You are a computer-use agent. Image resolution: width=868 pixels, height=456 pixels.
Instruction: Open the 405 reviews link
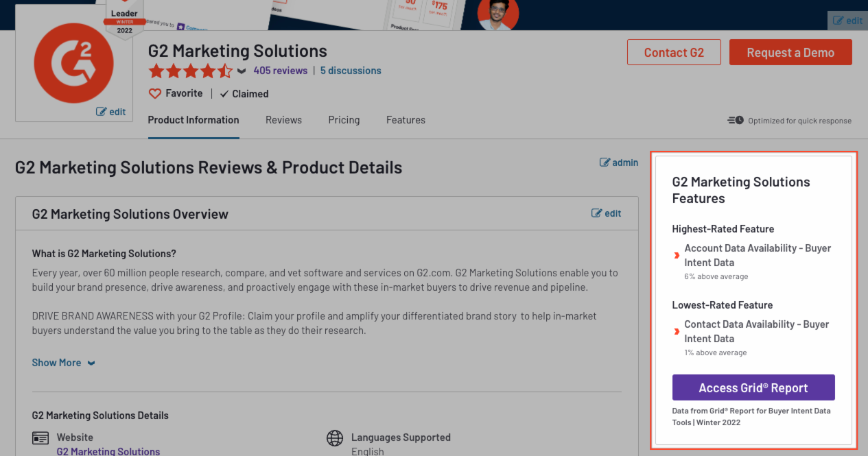(x=280, y=71)
